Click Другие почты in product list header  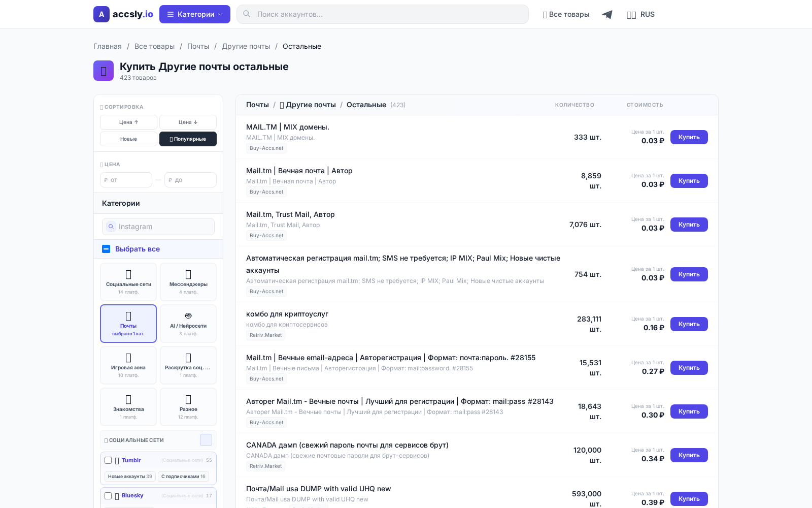308,105
